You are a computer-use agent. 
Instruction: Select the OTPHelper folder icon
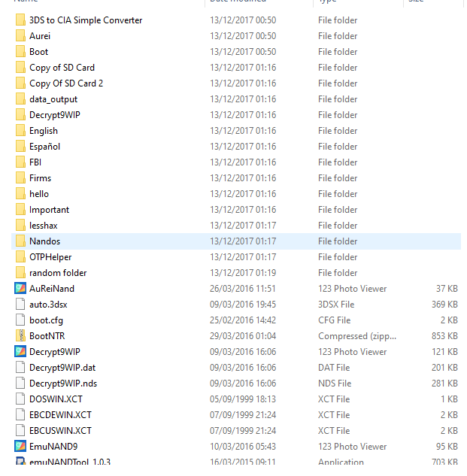pyautogui.click(x=20, y=257)
